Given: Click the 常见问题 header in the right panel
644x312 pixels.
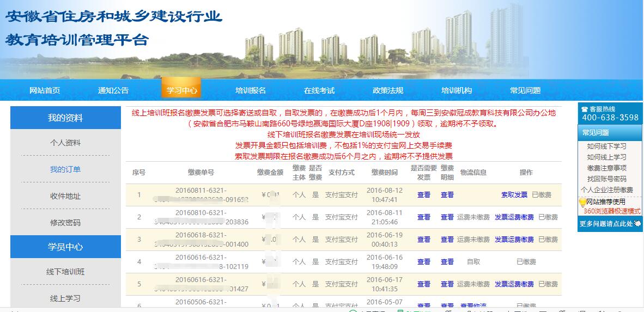Looking at the screenshot, I should coord(610,133).
